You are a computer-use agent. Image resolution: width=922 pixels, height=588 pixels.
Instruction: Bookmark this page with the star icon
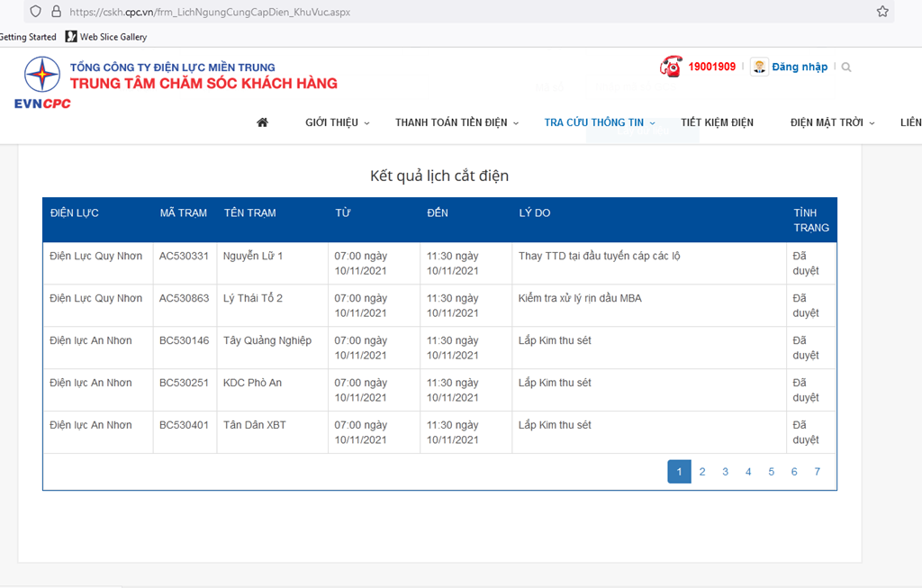point(882,11)
